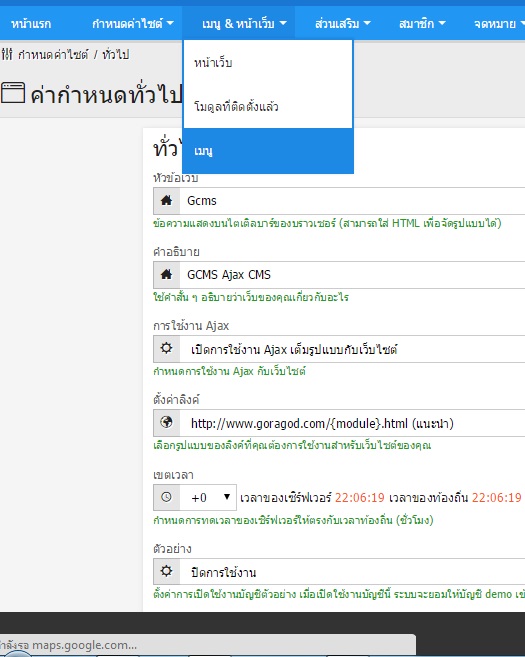Click the gear icon beside ปิดการใช้งาน field
Screen dimensions: 525x657
pyautogui.click(x=166, y=571)
